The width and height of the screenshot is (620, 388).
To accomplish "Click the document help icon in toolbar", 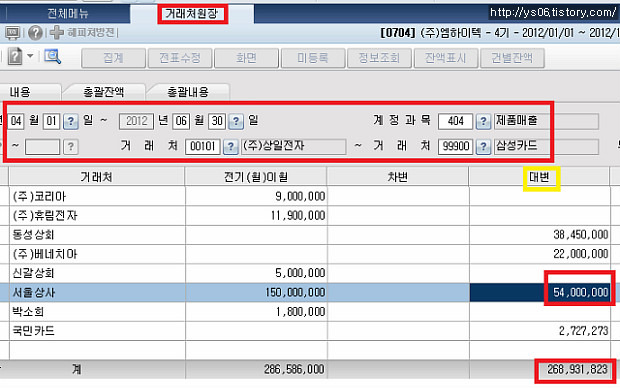I will tap(15, 56).
